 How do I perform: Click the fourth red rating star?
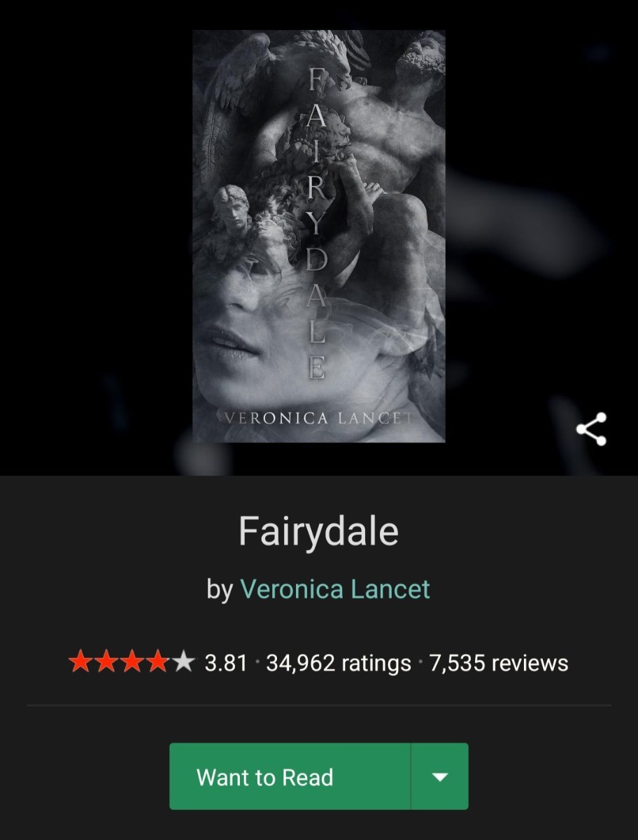pos(156,662)
